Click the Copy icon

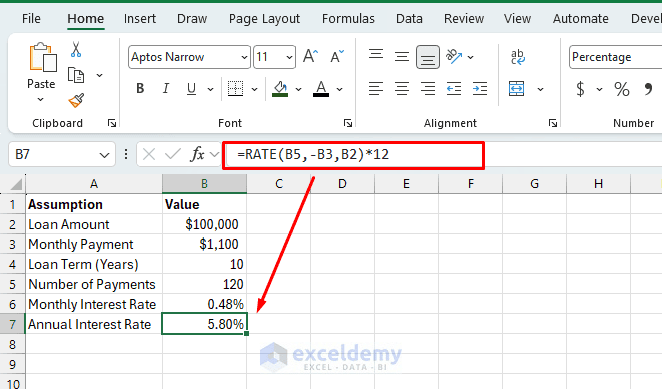(76, 75)
